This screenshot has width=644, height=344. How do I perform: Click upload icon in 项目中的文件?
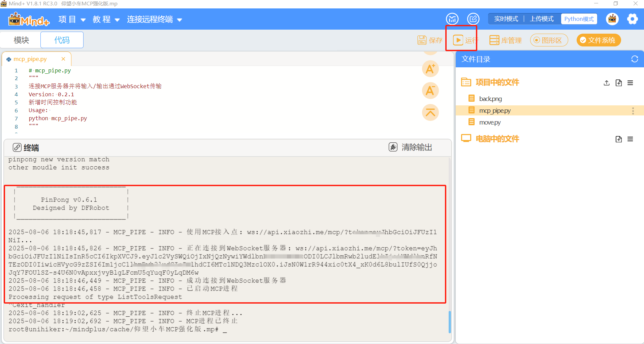[607, 83]
